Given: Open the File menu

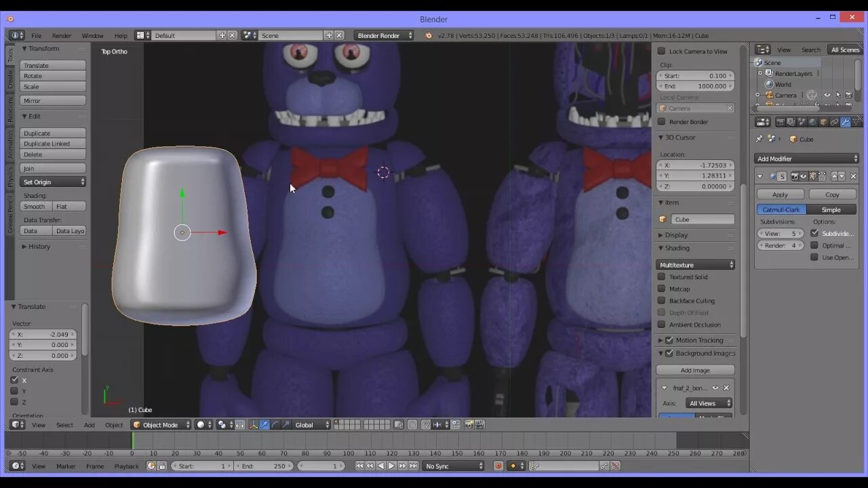Looking at the screenshot, I should click(x=36, y=35).
